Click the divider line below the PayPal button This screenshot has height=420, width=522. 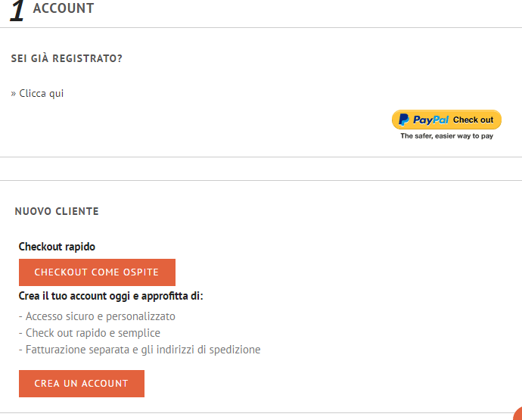pyautogui.click(x=261, y=157)
